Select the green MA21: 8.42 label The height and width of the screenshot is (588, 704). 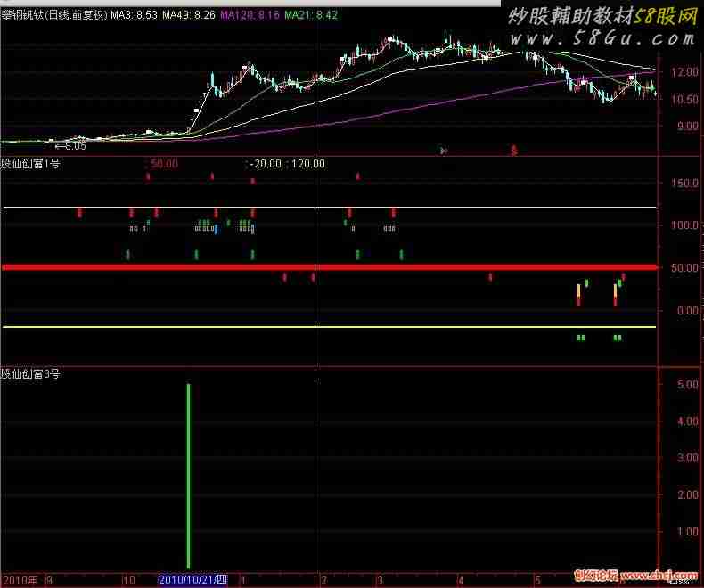coord(311,15)
